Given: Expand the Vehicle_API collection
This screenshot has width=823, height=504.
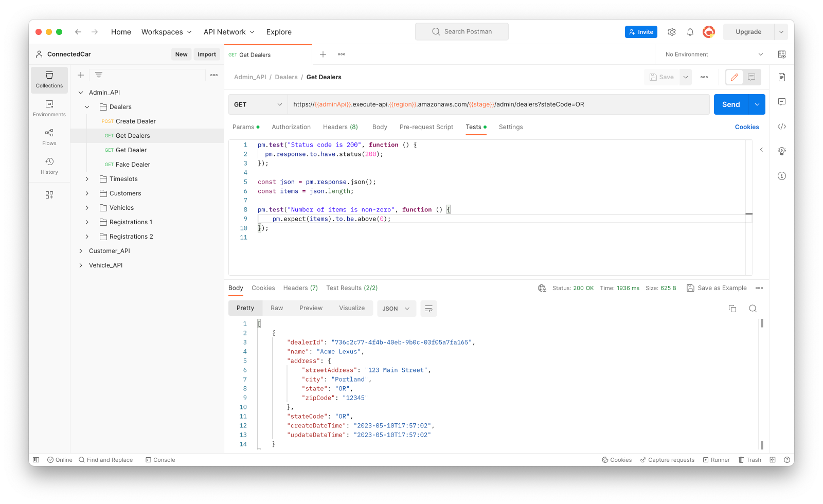Looking at the screenshot, I should (81, 265).
